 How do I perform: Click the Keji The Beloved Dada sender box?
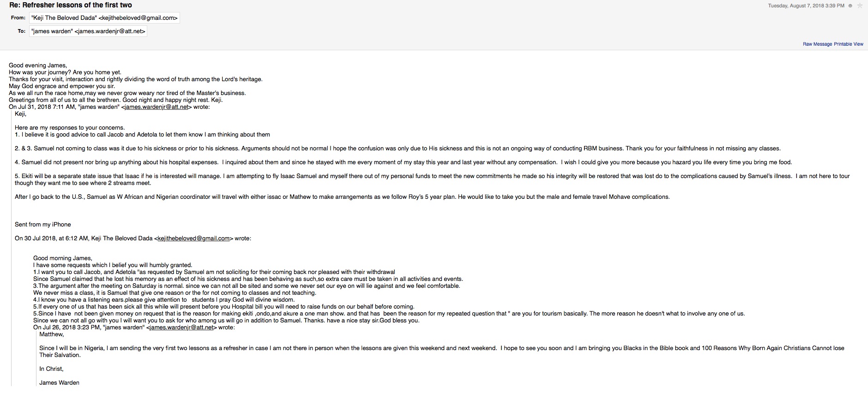[x=104, y=18]
